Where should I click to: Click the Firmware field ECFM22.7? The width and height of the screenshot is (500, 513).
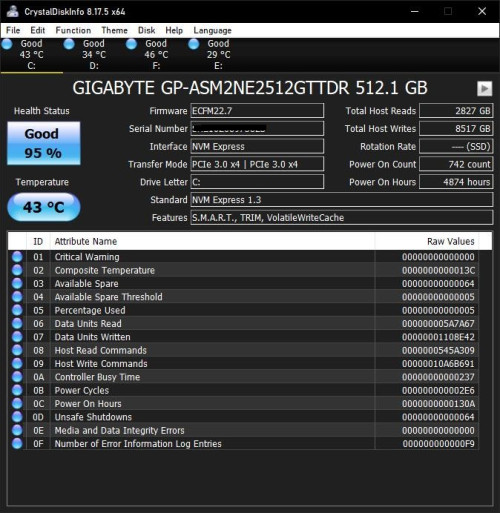tap(257, 111)
